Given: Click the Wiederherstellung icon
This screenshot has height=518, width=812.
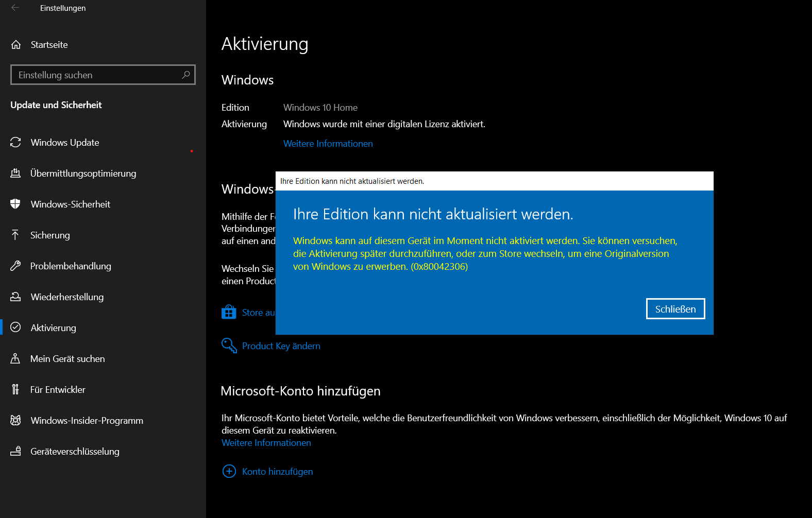Looking at the screenshot, I should 15,297.
